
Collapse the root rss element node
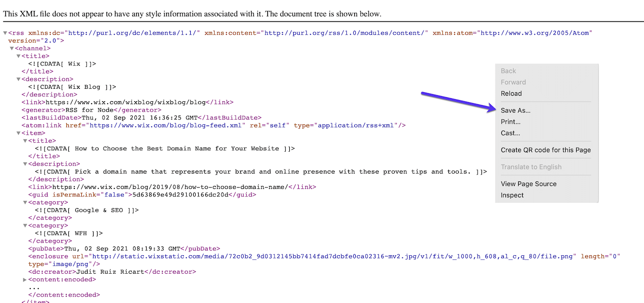[5, 33]
